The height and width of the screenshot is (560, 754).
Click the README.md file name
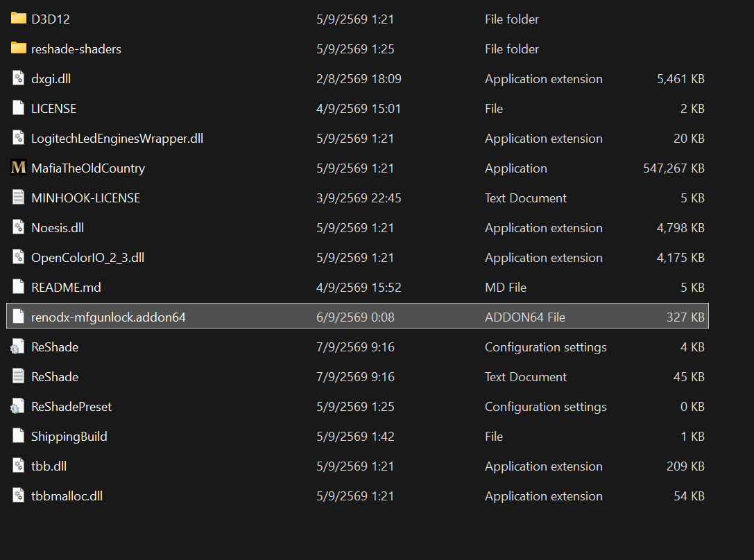pyautogui.click(x=66, y=287)
